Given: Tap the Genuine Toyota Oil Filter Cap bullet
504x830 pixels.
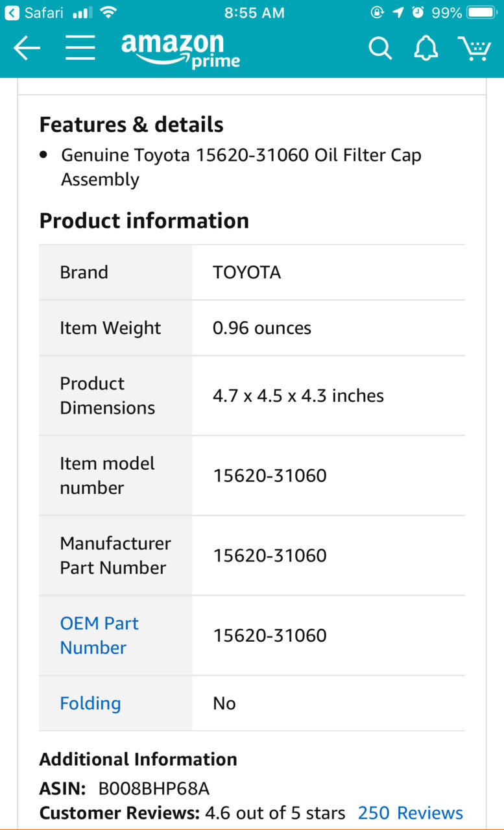Looking at the screenshot, I should 241,167.
